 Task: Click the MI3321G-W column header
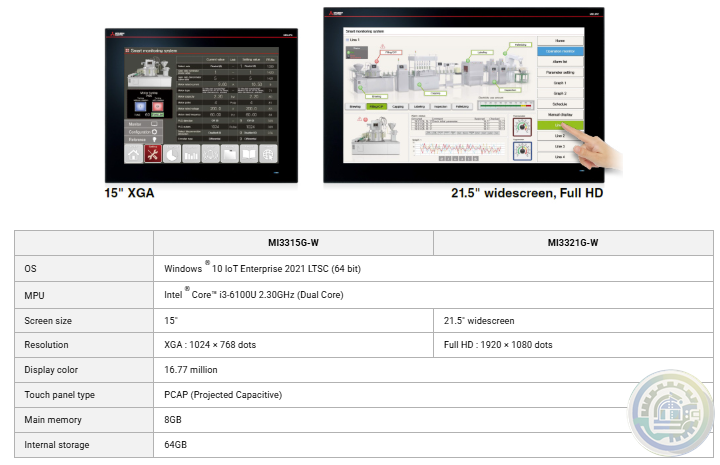tap(573, 243)
